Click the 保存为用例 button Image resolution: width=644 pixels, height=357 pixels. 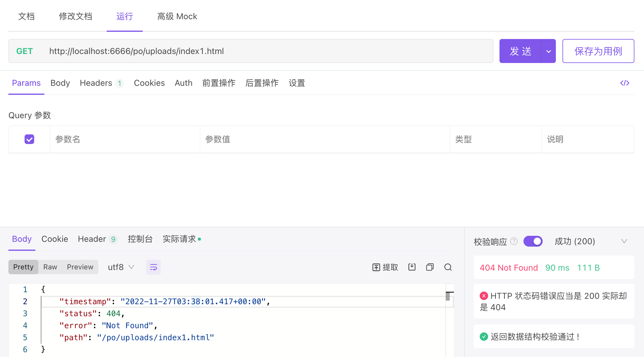pyautogui.click(x=598, y=51)
